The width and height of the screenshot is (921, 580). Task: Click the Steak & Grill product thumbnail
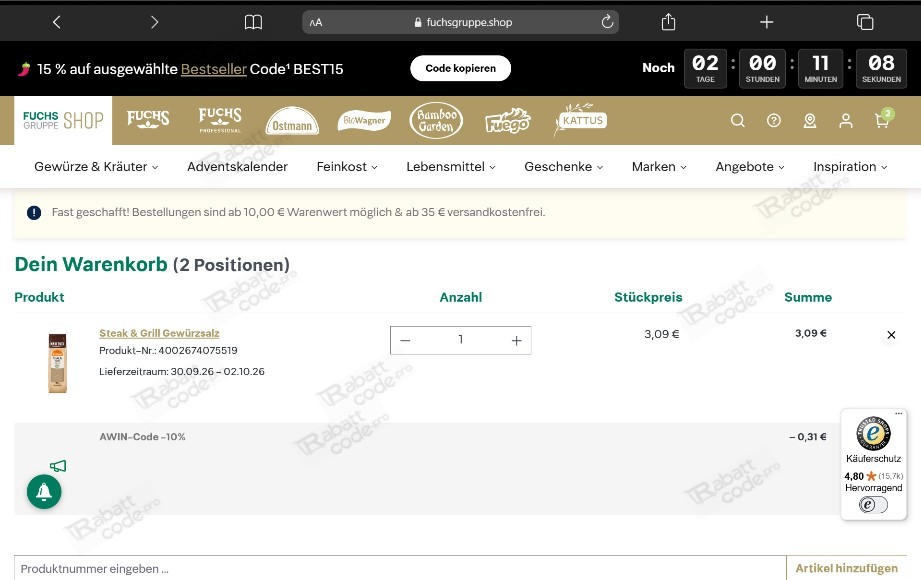coord(58,363)
